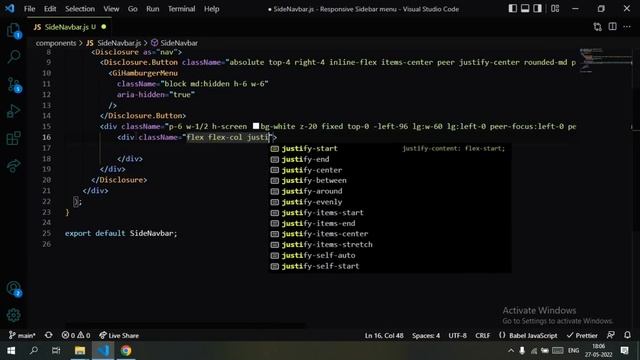The image size is (640, 360).
Task: Change encoding via UTF-8
Action: point(457,335)
